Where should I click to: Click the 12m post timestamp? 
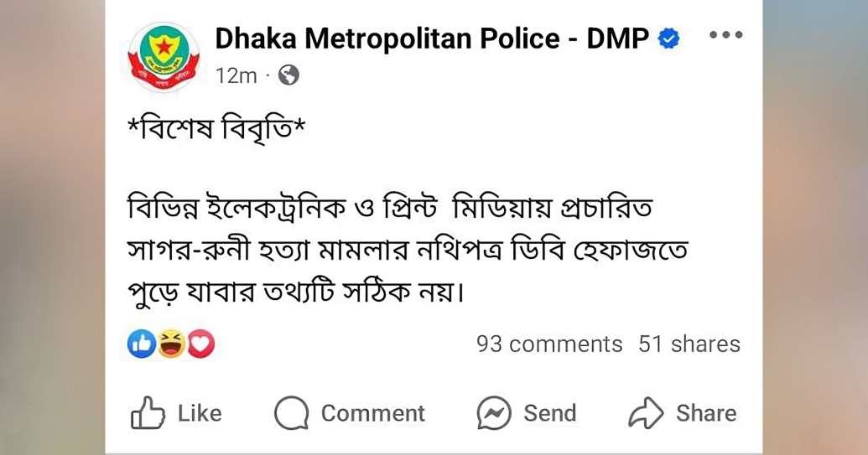[236, 75]
